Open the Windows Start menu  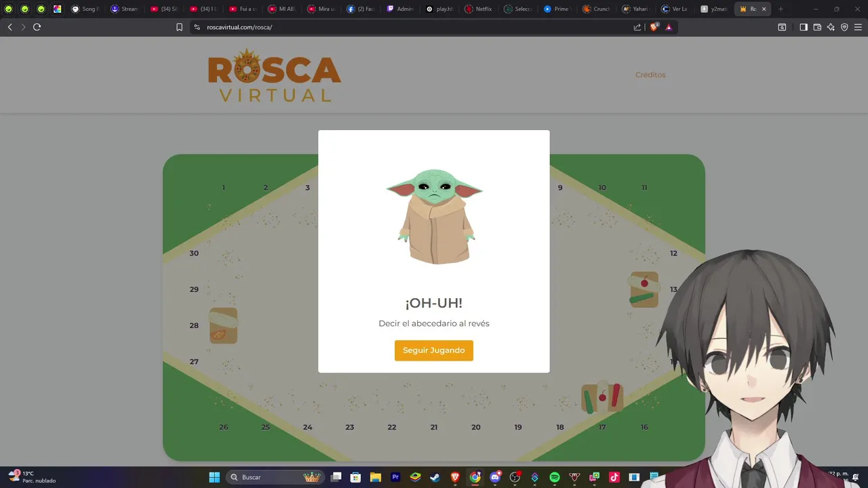[214, 477]
